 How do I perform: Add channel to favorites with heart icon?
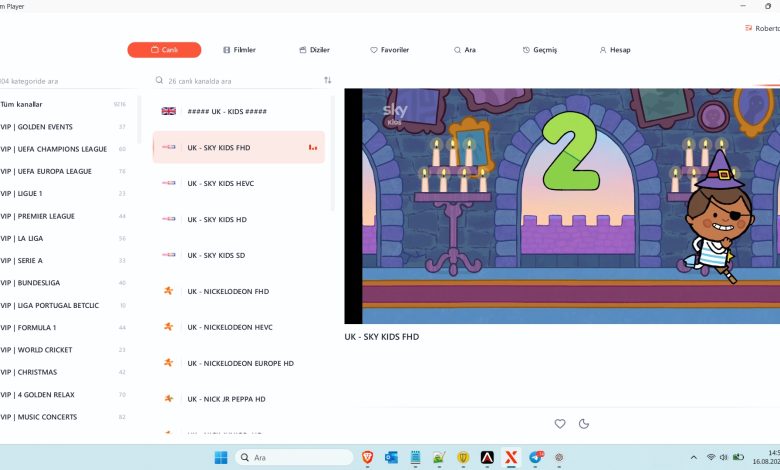(560, 424)
